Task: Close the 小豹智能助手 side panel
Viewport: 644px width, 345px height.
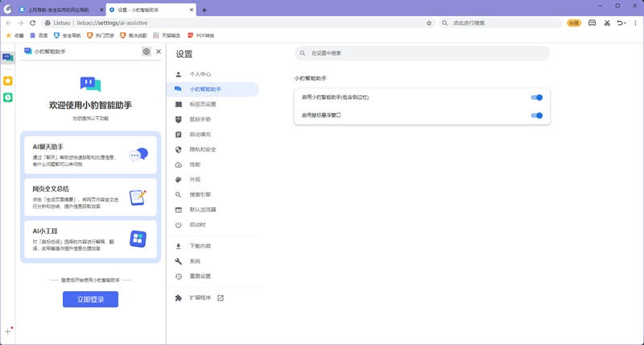Action: point(159,52)
